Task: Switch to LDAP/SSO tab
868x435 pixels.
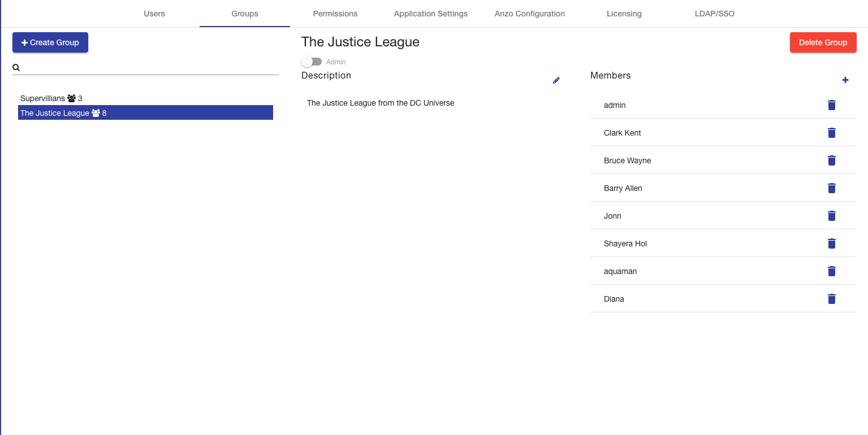Action: point(715,14)
